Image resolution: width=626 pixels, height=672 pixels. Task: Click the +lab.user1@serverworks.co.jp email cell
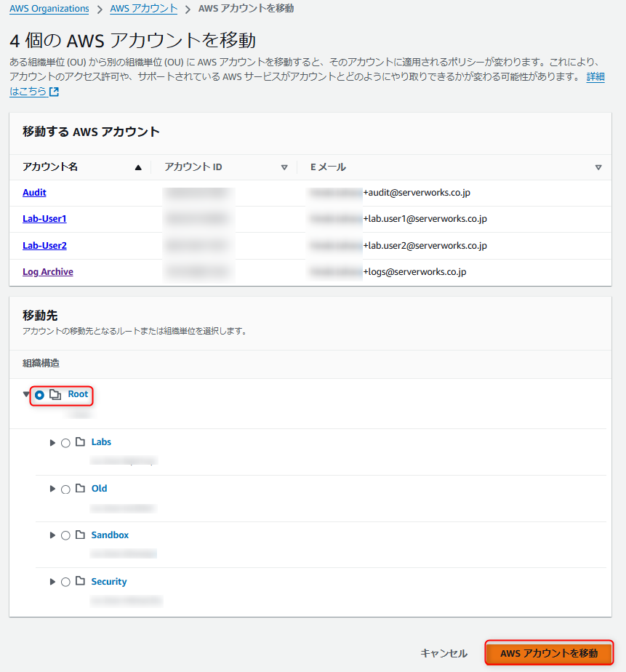tap(425, 219)
